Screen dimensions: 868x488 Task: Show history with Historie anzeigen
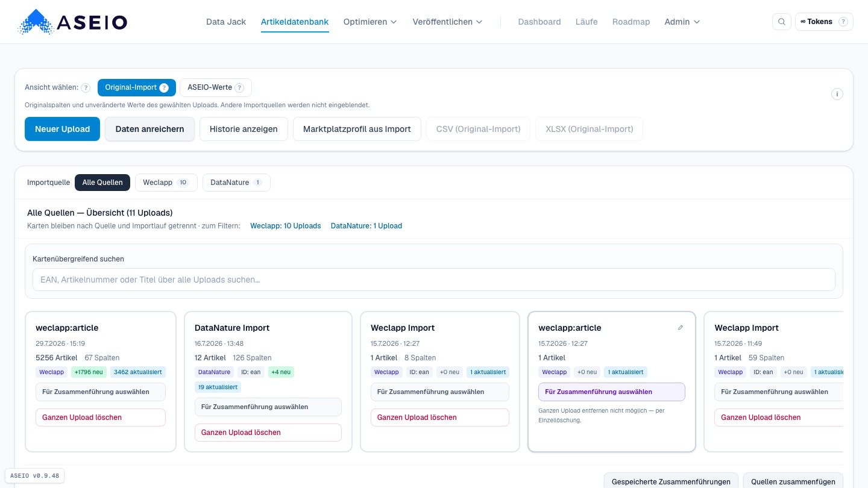click(x=244, y=129)
